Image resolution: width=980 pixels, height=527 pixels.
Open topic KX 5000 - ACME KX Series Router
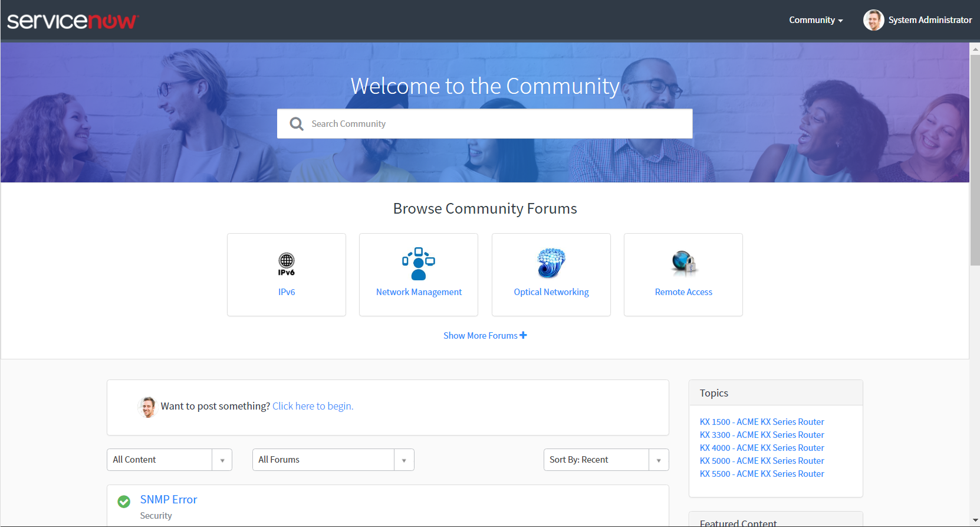(762, 461)
